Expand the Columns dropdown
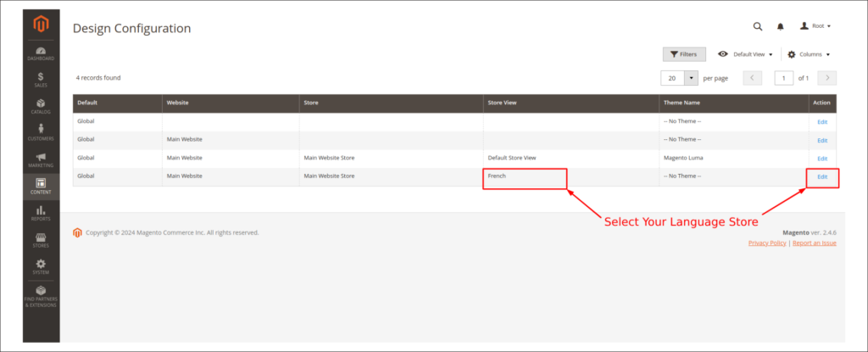Screen dimensions: 868x352 (x=809, y=54)
